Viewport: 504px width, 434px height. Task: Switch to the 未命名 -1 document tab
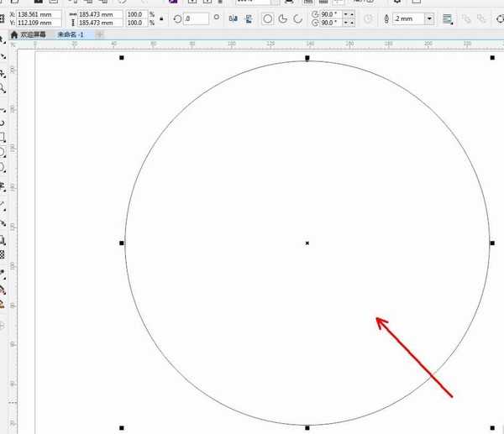pos(71,35)
